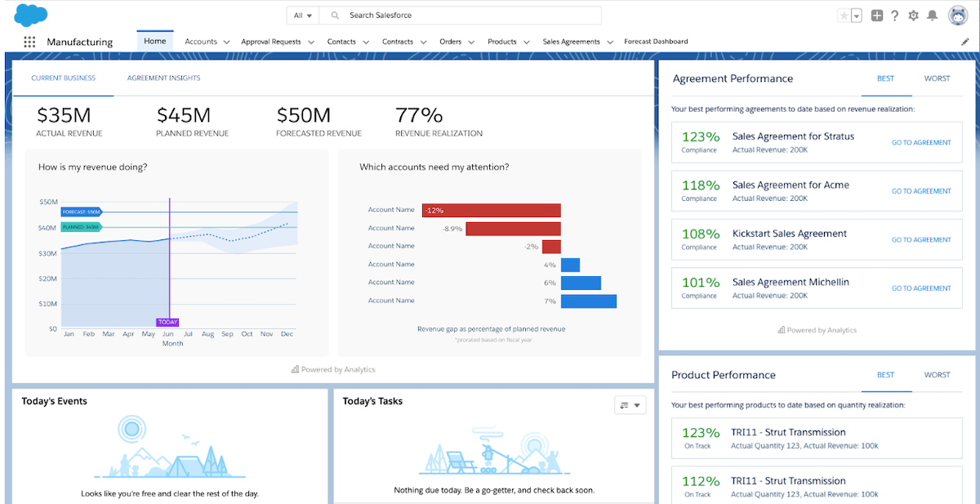Open the All search scope dropdown
The width and height of the screenshot is (980, 504).
pyautogui.click(x=303, y=16)
